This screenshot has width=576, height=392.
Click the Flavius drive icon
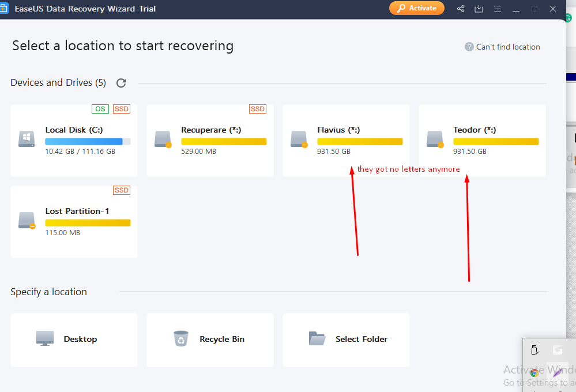pos(299,140)
